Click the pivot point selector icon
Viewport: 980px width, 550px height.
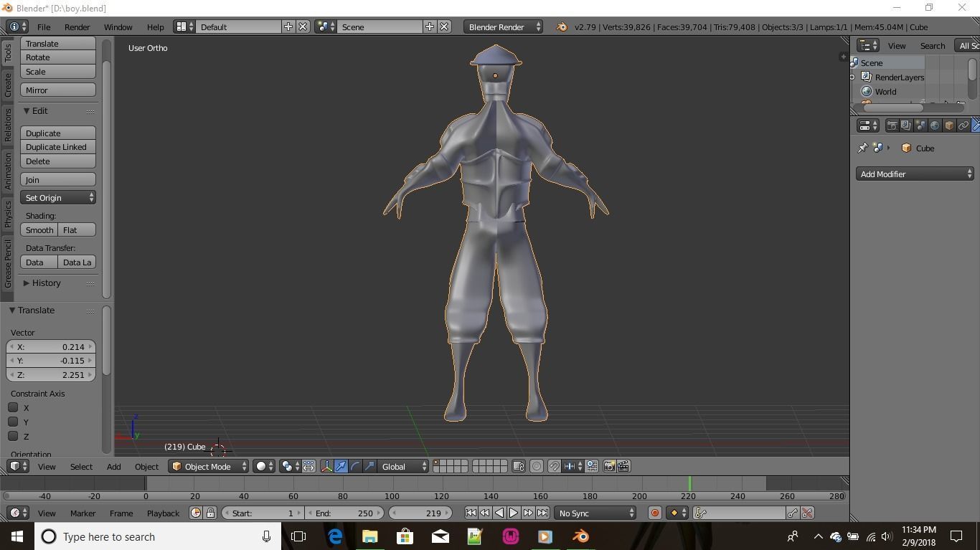click(291, 467)
